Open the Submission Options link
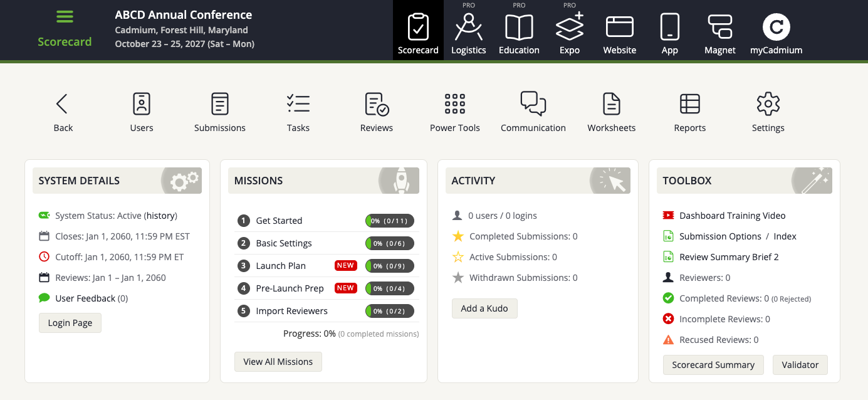 [720, 236]
